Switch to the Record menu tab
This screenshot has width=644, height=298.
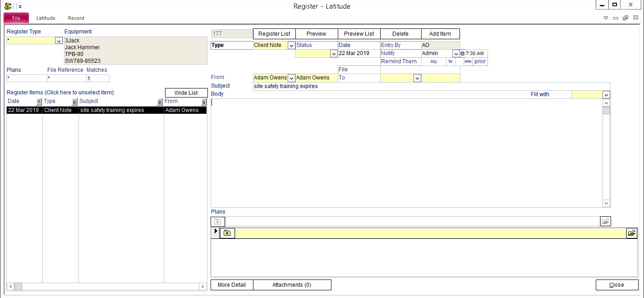(x=76, y=18)
